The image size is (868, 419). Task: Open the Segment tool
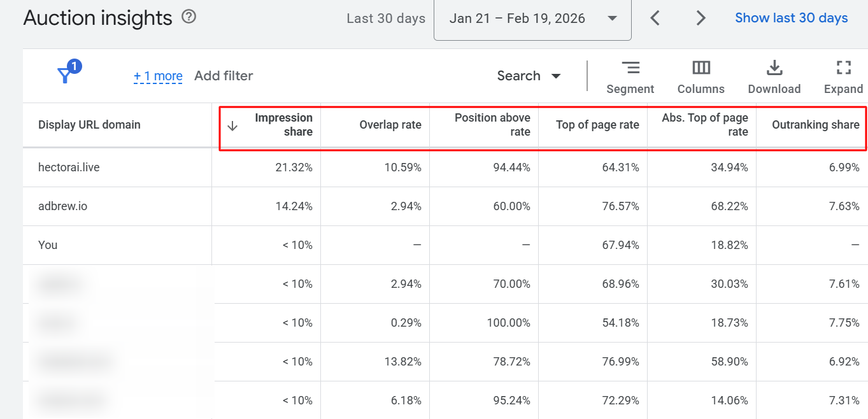(630, 76)
